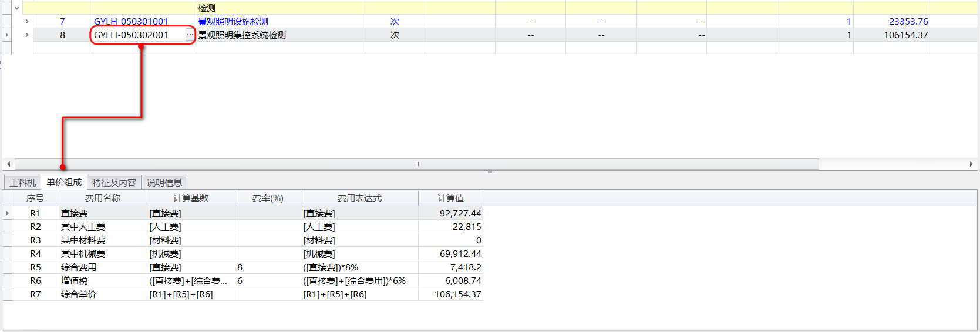Viewport: 980px width, 332px height.
Task: Click the horizontal scrollbar right arrow
Action: (x=971, y=164)
